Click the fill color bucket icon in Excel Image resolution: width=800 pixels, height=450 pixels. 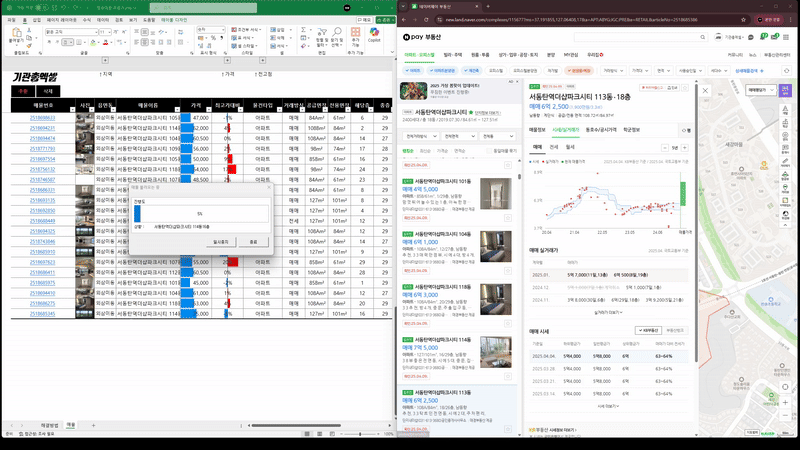[x=93, y=42]
